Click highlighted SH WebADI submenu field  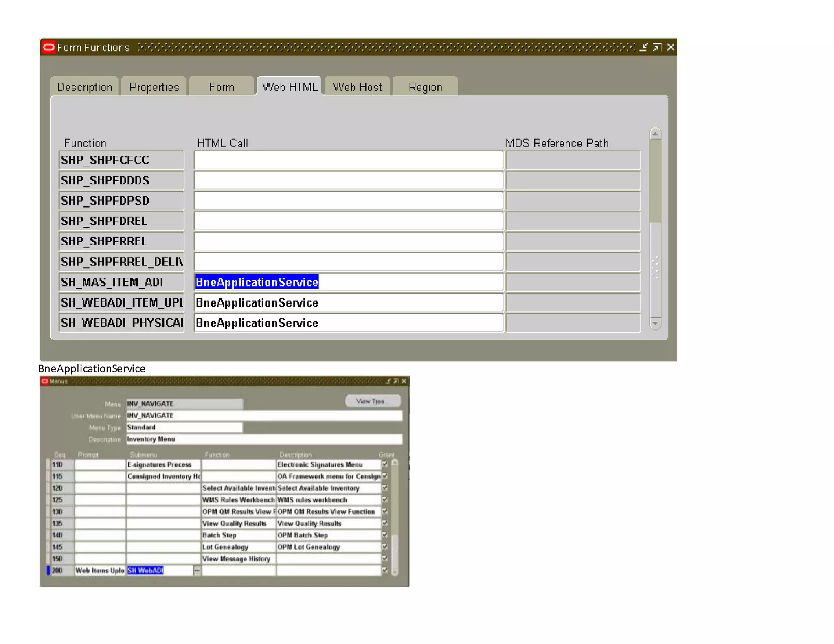(x=160, y=571)
